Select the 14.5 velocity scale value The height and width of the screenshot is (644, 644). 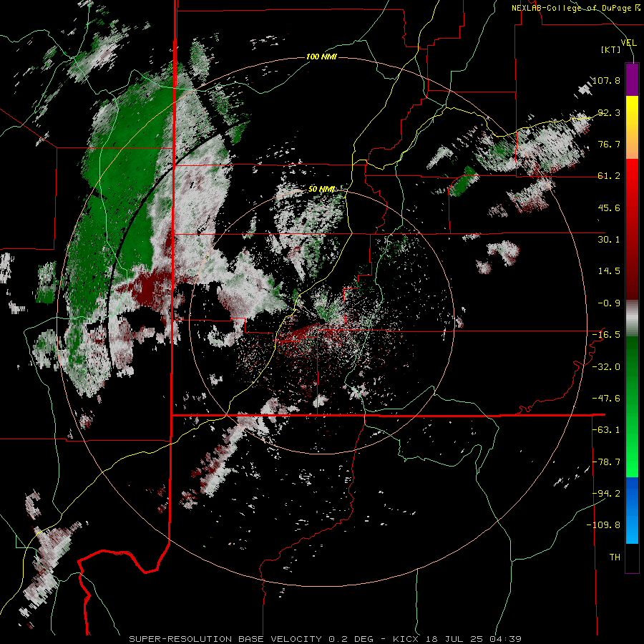point(609,271)
